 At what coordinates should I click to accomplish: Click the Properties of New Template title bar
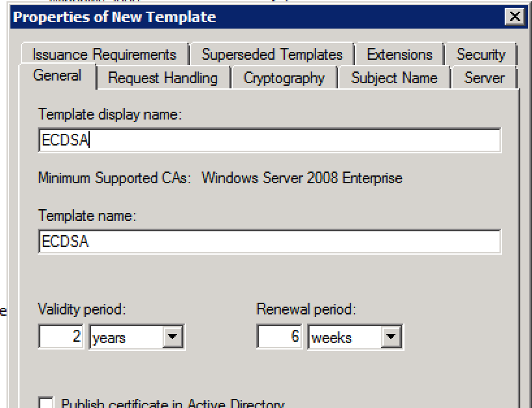click(195, 18)
